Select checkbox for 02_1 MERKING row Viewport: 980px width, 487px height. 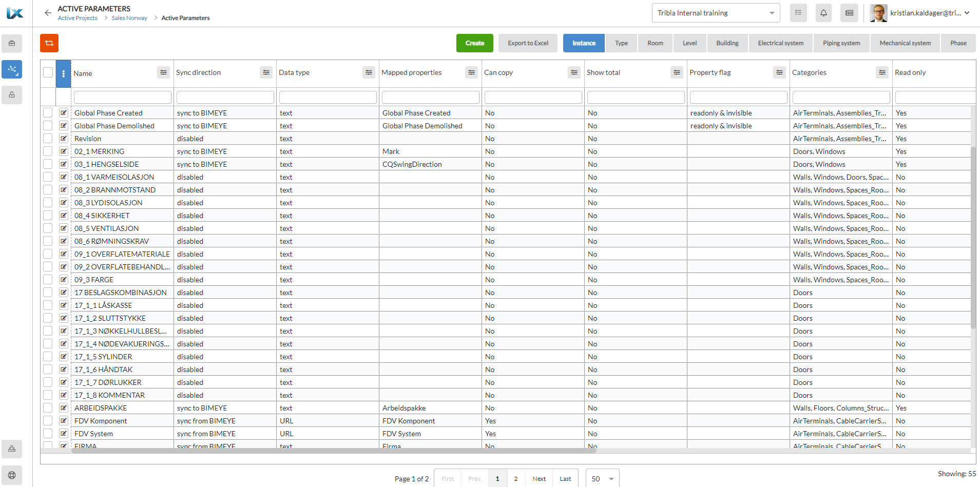(x=48, y=151)
